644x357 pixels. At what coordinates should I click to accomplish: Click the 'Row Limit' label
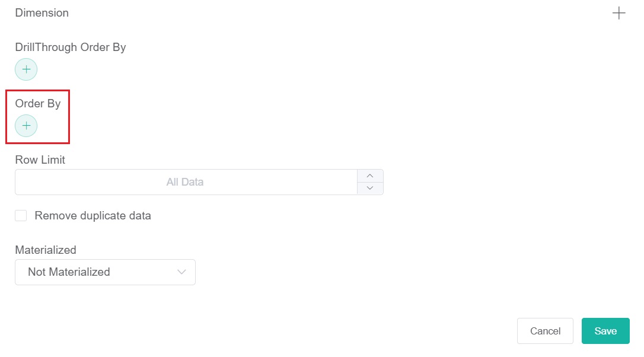pyautogui.click(x=40, y=160)
